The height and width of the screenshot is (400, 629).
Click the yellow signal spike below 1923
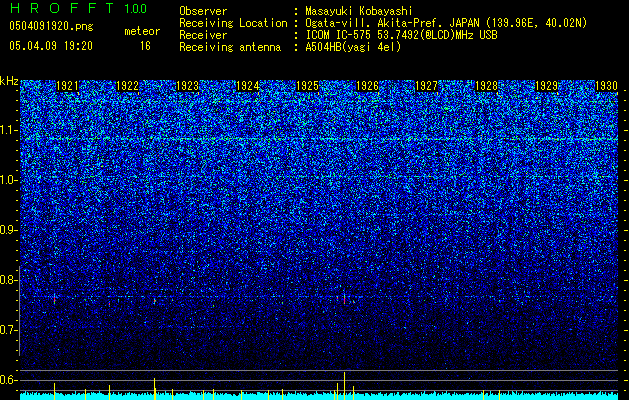[154, 388]
